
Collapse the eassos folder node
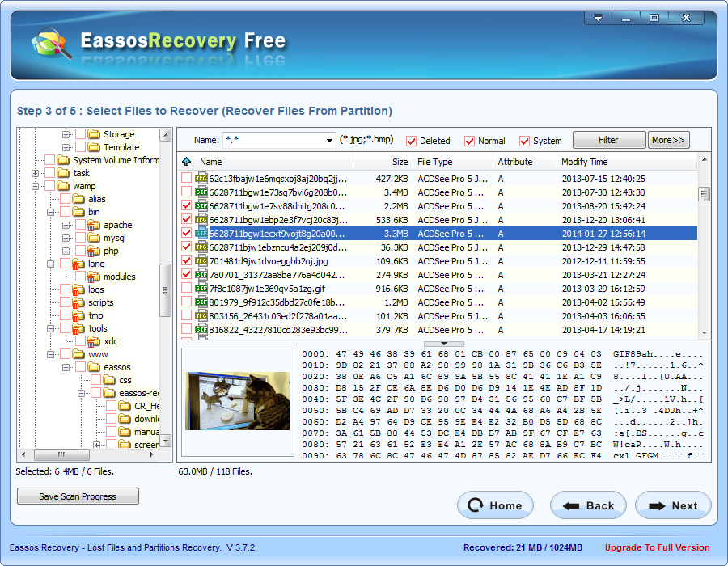pyautogui.click(x=66, y=367)
